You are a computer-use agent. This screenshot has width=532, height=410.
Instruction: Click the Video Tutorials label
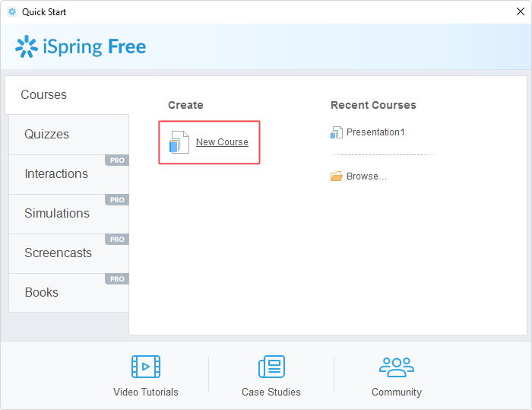point(146,392)
